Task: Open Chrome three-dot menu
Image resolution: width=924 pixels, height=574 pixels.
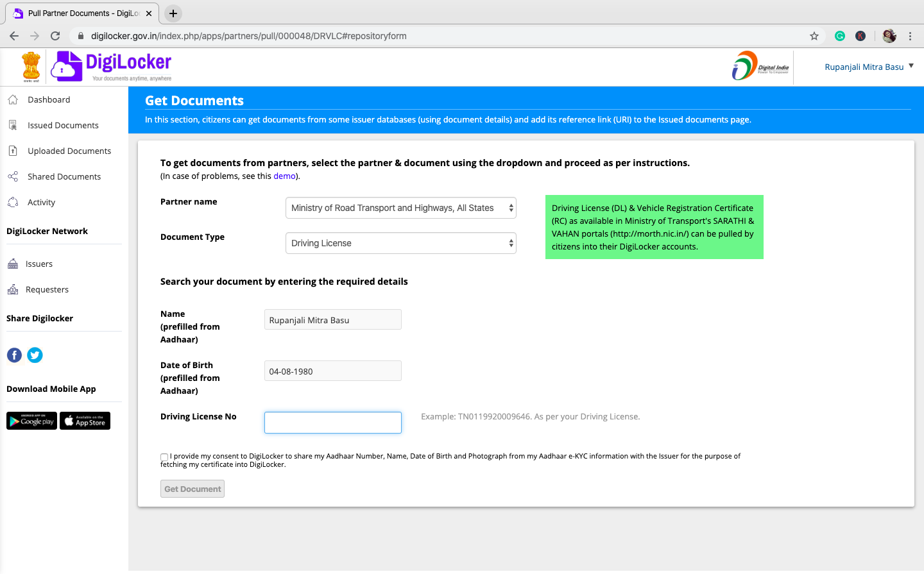Action: [x=910, y=36]
